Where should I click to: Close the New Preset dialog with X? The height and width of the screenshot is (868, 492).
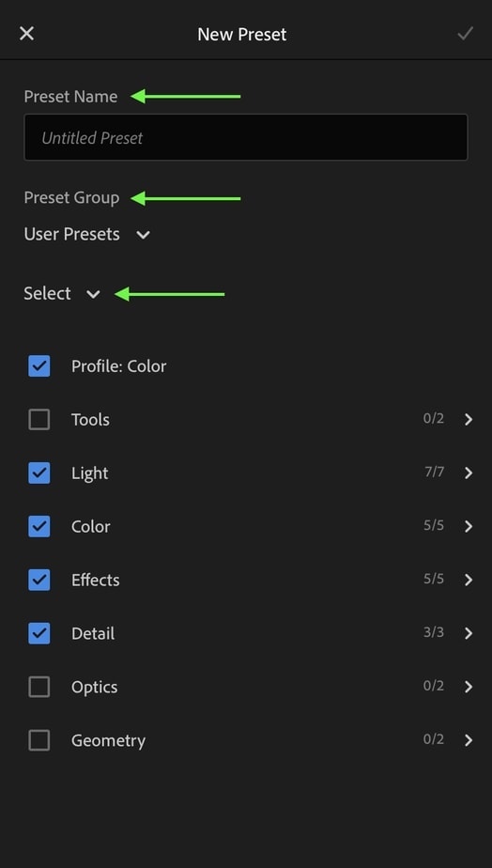(x=26, y=33)
